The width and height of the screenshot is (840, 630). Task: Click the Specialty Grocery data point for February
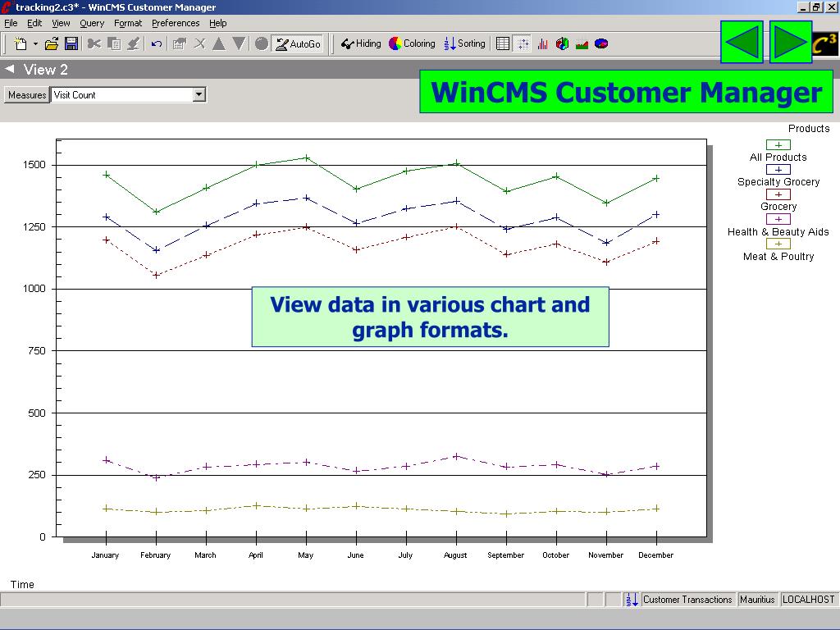tap(157, 250)
